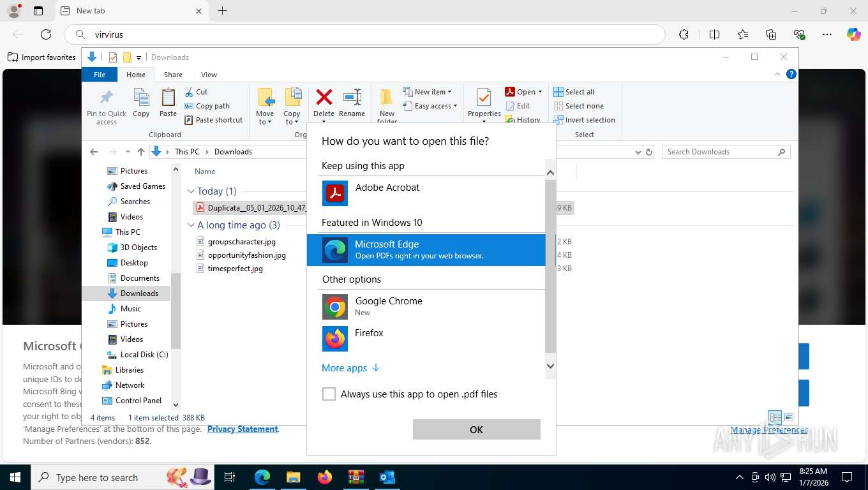This screenshot has height=490, width=868.
Task: Collapse the ribbon with the chevron
Action: point(778,74)
